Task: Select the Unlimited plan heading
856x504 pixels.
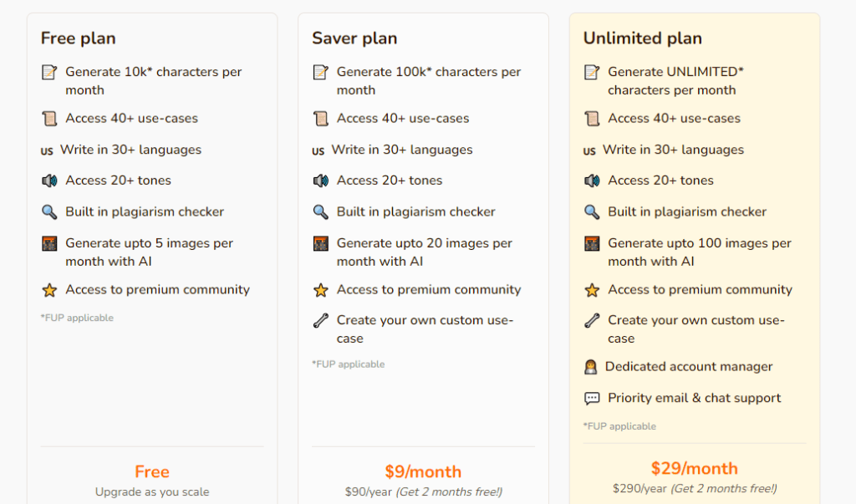Action: click(643, 38)
